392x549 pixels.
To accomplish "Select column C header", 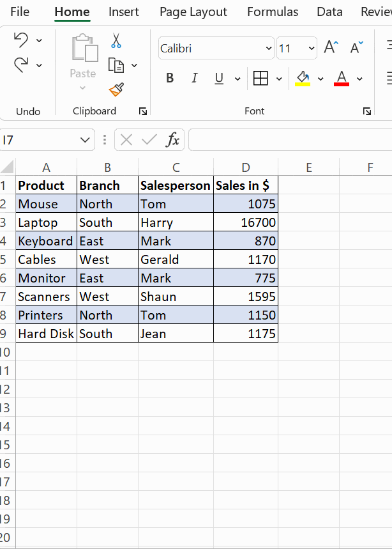I will [x=176, y=167].
